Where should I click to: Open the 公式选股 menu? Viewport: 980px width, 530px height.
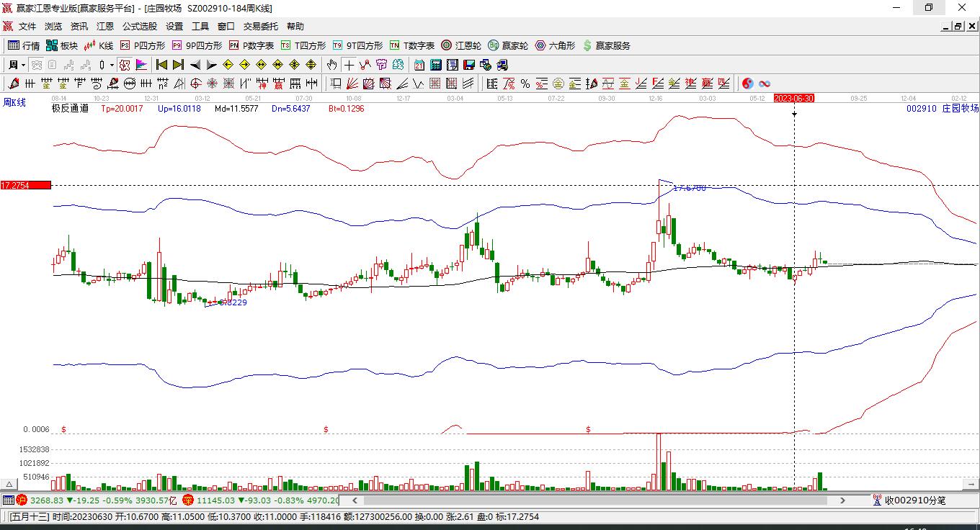[x=139, y=27]
